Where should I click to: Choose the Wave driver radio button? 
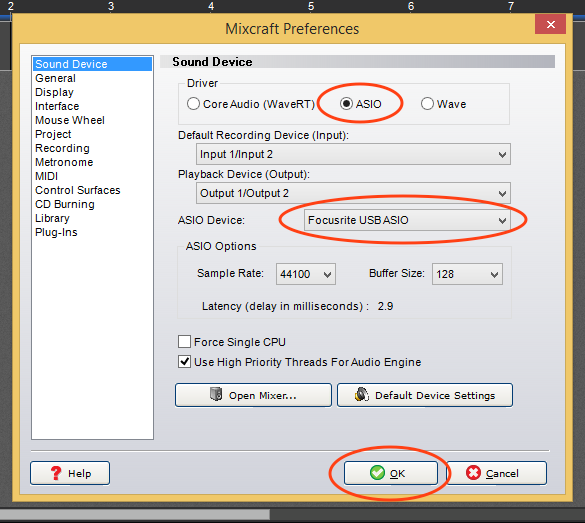click(x=427, y=104)
